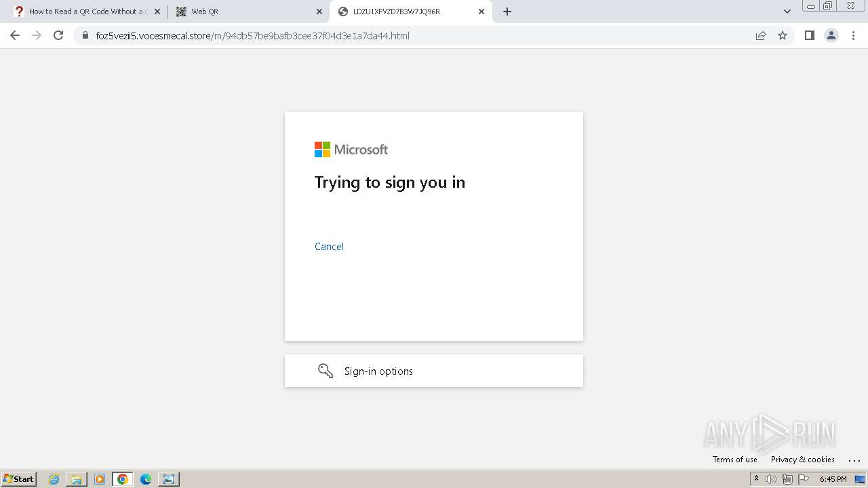
Task: Select the Chrome taskbar icon
Action: coord(123,479)
